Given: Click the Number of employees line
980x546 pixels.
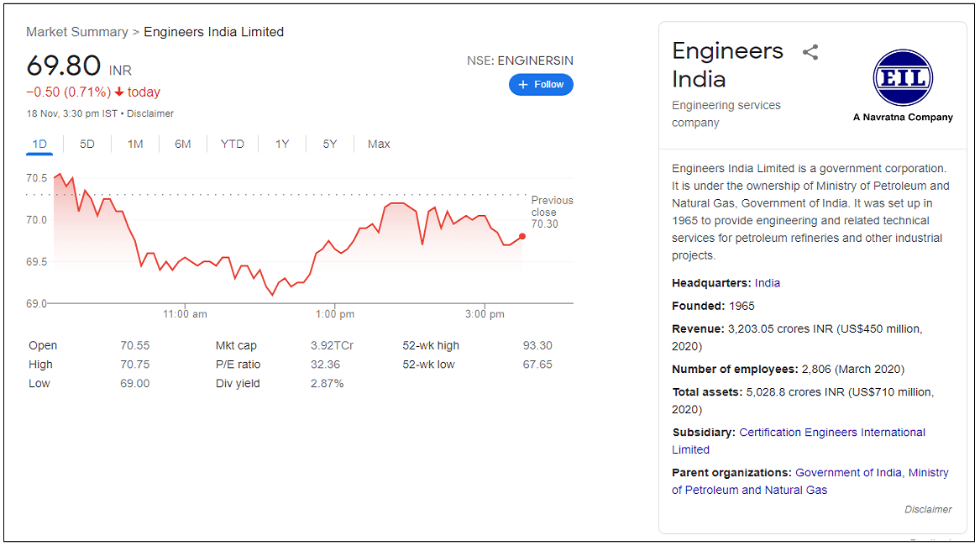Looking at the screenshot, I should (x=789, y=370).
